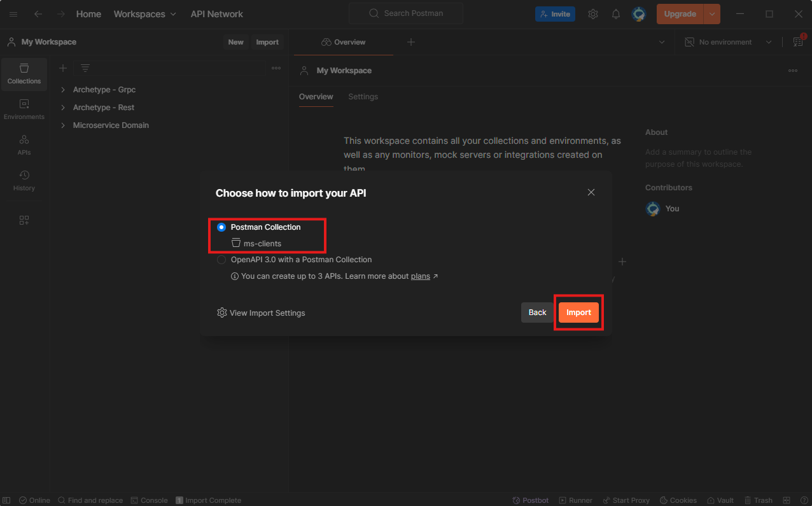The width and height of the screenshot is (812, 506).
Task: Open the No environment selector
Action: 729,42
